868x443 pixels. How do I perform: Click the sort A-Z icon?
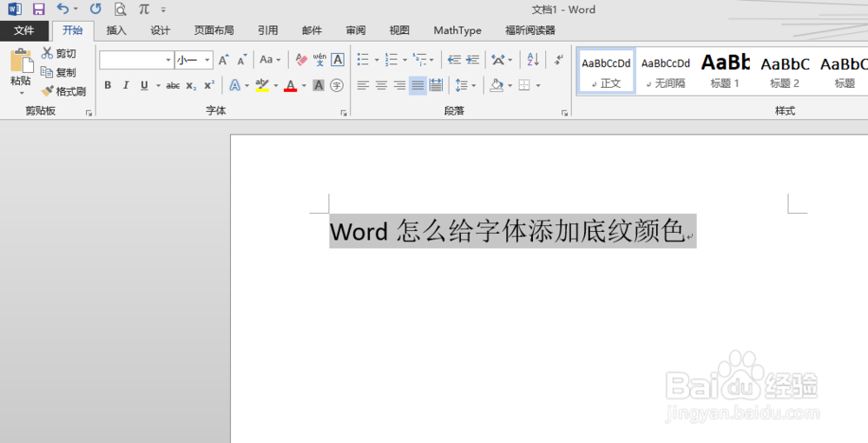pos(533,59)
